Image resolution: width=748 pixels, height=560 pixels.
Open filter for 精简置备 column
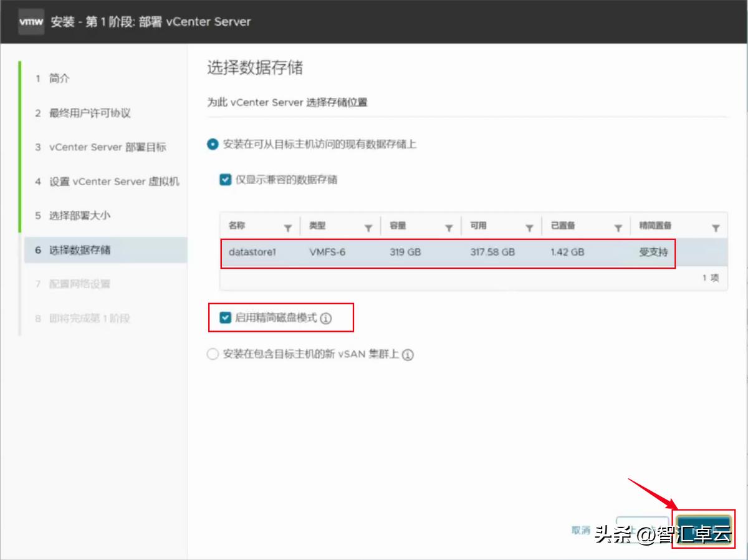716,228
